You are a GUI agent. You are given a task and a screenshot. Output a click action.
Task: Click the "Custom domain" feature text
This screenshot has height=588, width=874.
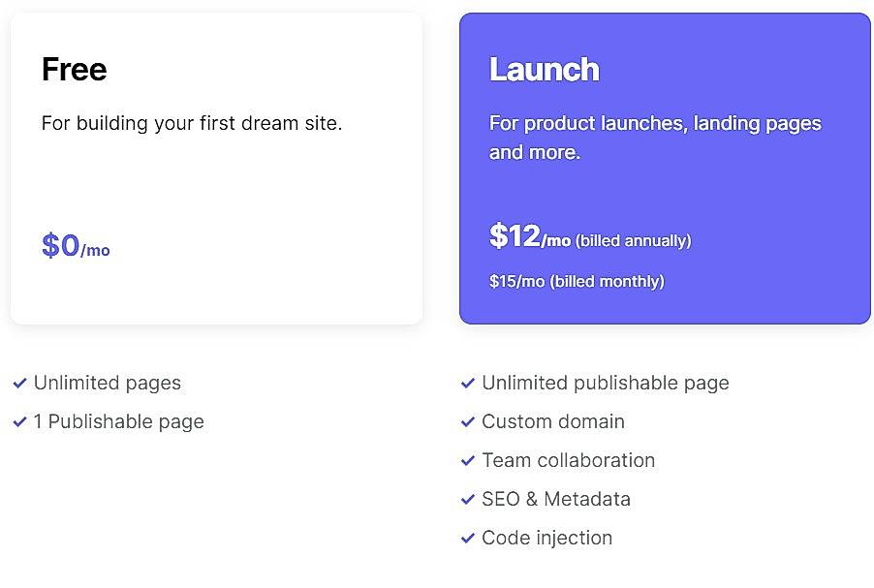coord(552,421)
